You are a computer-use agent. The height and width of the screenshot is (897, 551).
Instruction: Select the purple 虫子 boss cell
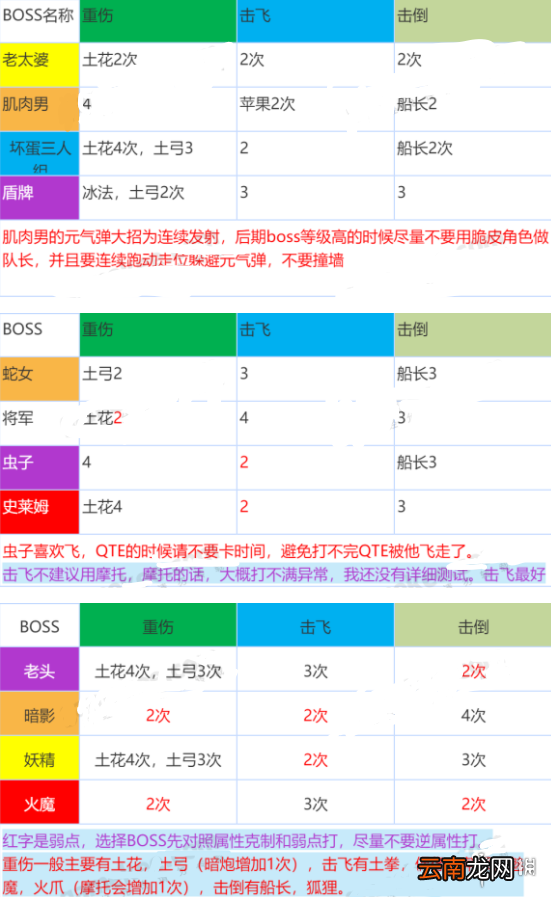coord(39,467)
